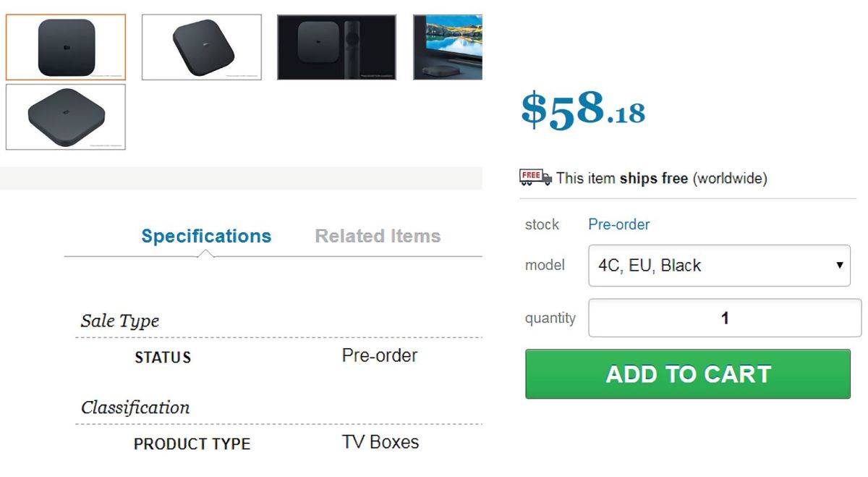The image size is (868, 477).
Task: Select the STATUS specification label
Action: 163,358
